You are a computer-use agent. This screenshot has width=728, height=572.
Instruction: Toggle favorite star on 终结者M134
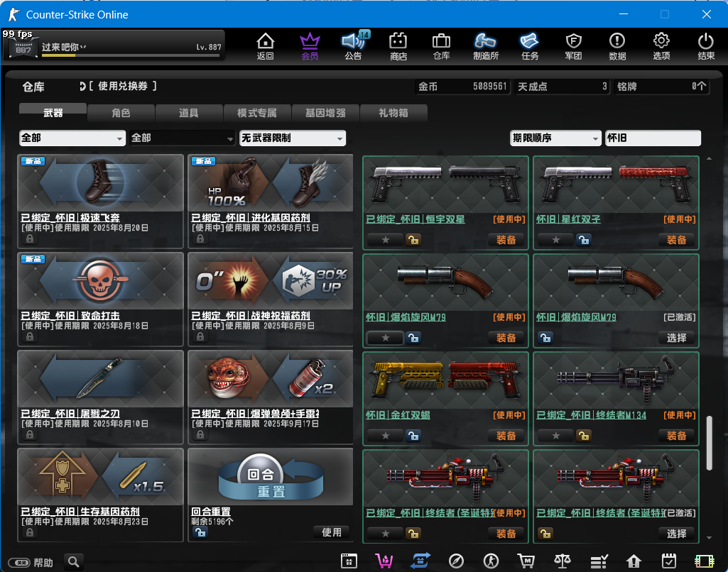click(555, 436)
